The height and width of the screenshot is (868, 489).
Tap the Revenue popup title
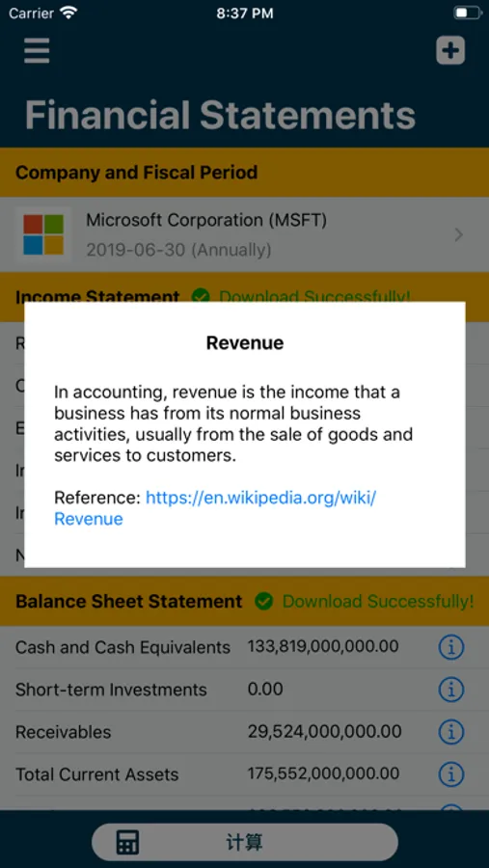(x=245, y=342)
